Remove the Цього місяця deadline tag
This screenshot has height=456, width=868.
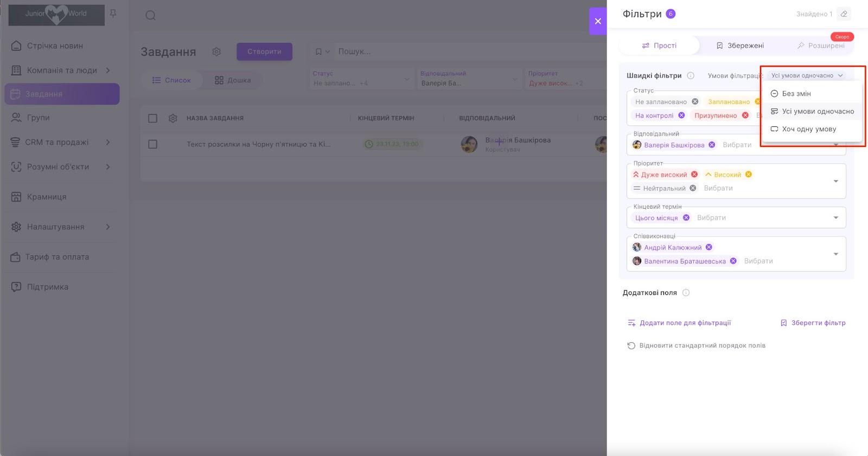pos(686,217)
